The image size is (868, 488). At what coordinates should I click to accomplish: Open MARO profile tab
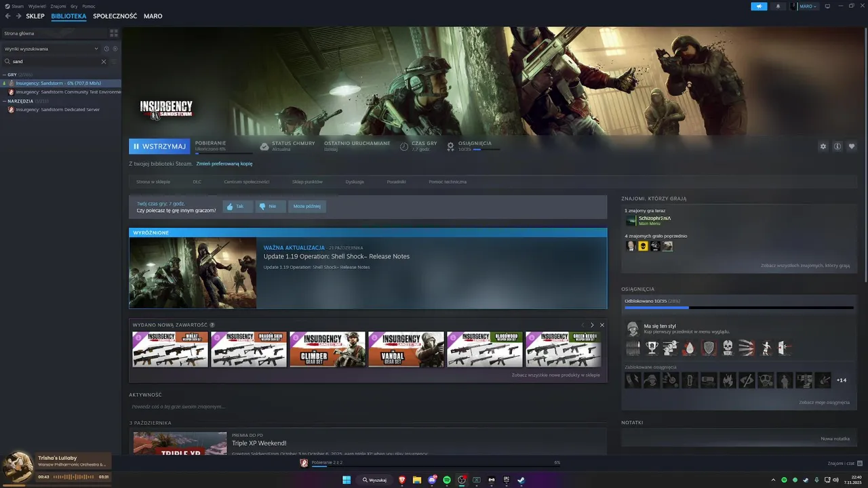click(x=153, y=16)
